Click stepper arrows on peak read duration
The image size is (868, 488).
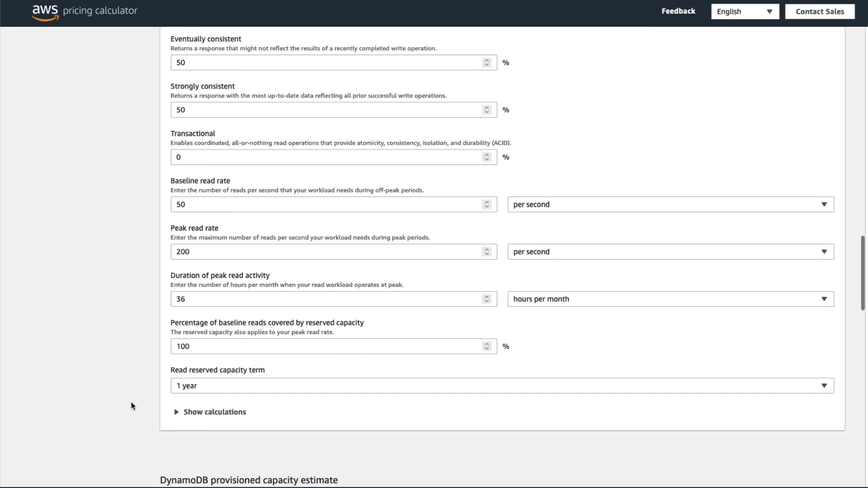[x=486, y=299]
